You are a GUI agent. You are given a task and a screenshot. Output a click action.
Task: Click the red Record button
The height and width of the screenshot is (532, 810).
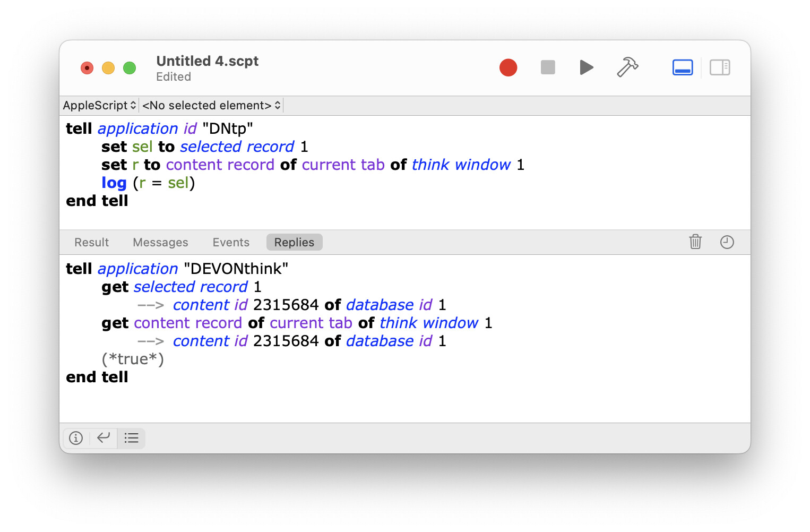click(508, 67)
